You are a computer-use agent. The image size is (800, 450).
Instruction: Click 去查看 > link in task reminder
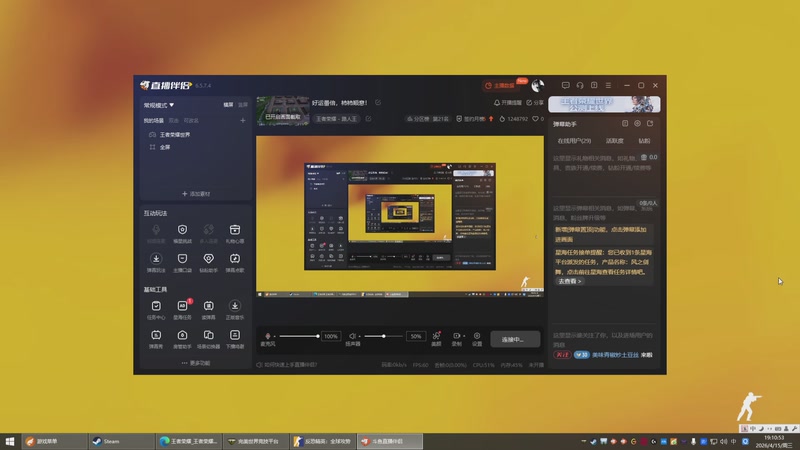(x=569, y=281)
